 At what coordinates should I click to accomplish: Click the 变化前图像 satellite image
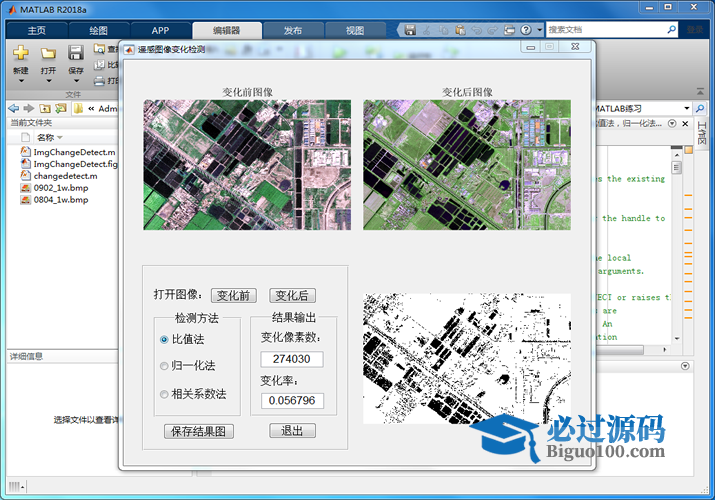[247, 165]
